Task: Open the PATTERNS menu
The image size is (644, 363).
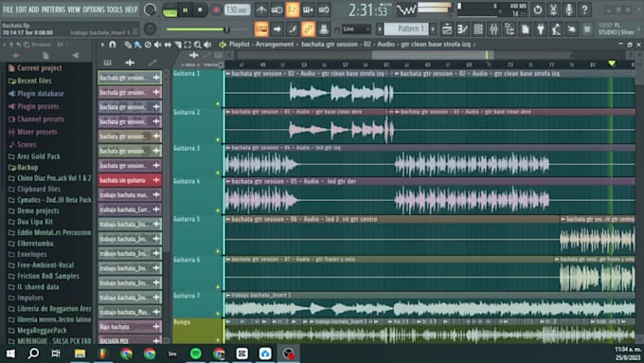Action: click(53, 9)
